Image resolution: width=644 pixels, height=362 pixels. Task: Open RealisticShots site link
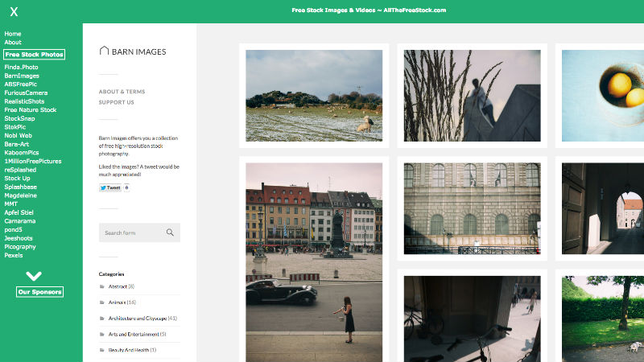pyautogui.click(x=24, y=101)
